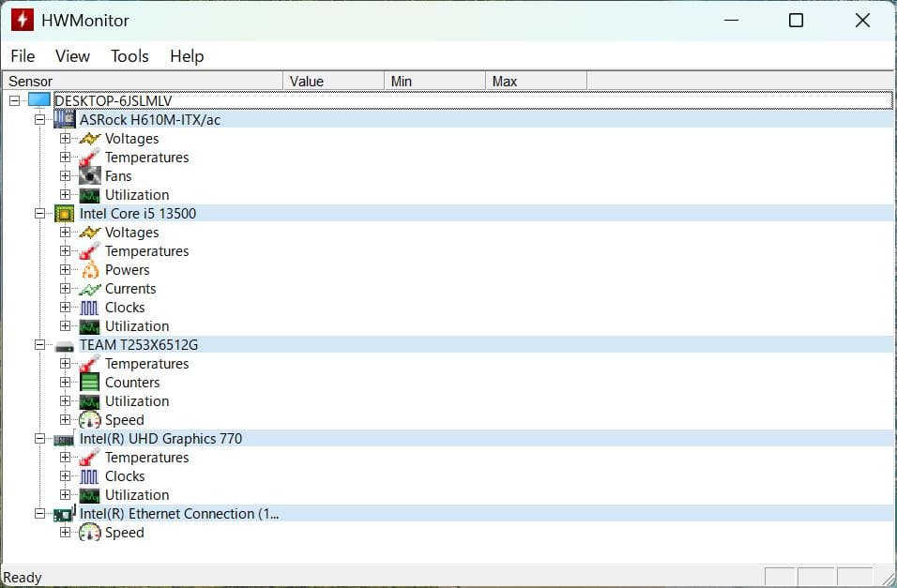Expand the Voltages node under ASRock motherboard
Screen dimensions: 897x588
tap(65, 139)
